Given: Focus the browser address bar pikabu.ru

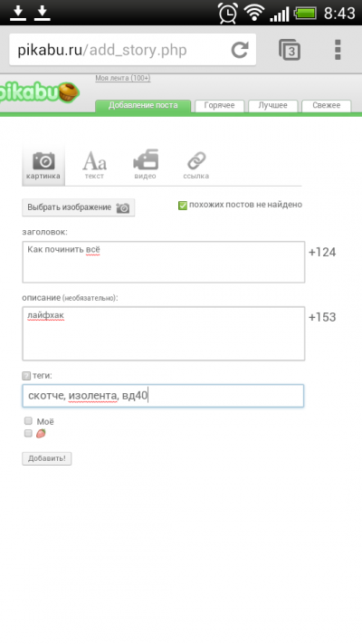Looking at the screenshot, I should pyautogui.click(x=119, y=50).
